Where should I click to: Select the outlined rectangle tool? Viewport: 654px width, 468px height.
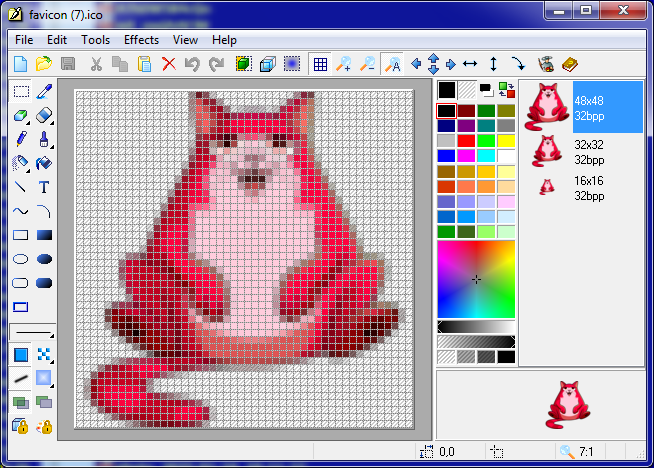click(x=20, y=235)
